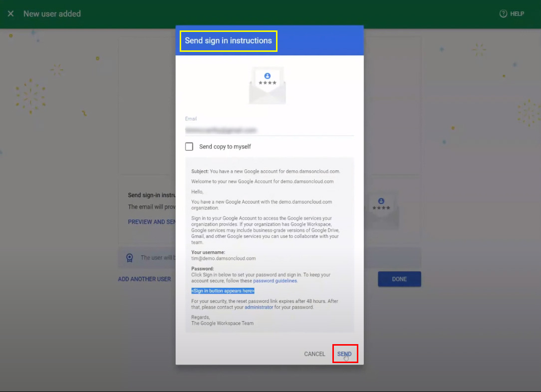Click the license badge icon near user notice

[130, 258]
